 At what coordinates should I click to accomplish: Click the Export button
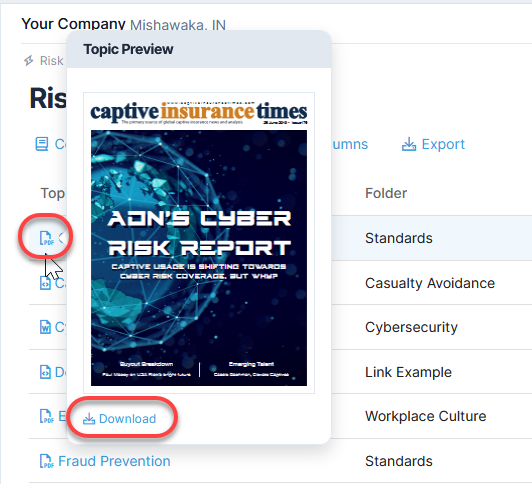(433, 144)
